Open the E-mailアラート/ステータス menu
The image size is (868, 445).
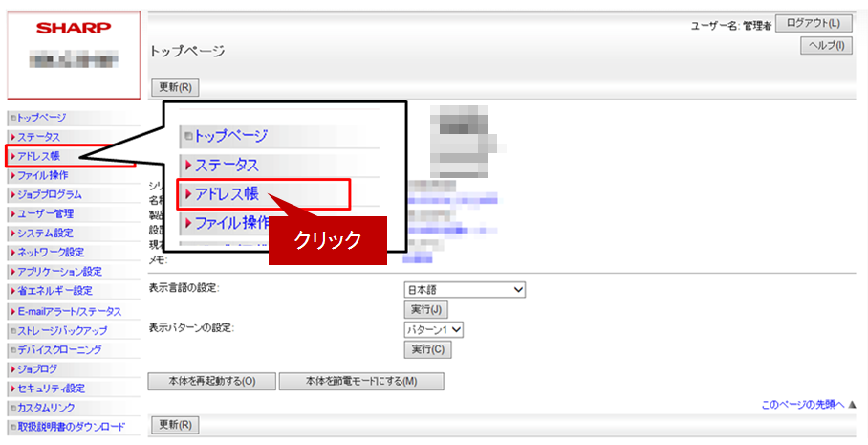tap(69, 311)
